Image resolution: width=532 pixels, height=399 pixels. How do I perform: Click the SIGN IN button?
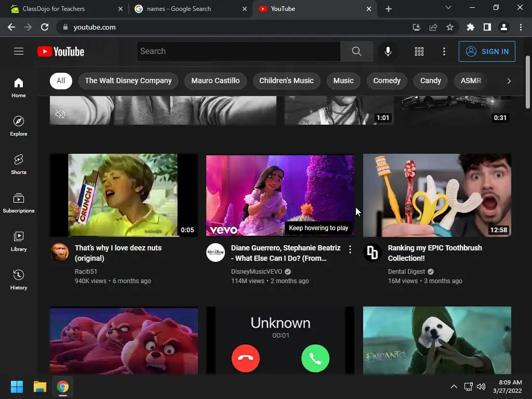click(x=487, y=51)
